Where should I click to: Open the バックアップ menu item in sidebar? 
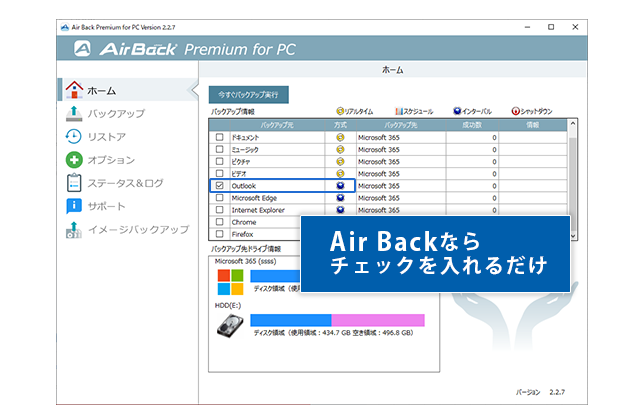[x=116, y=113]
